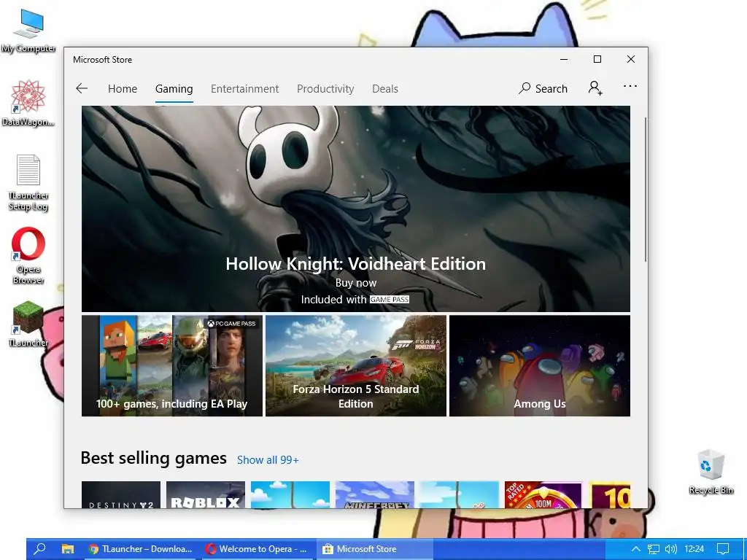Click the Microsoft Store taskbar button

click(374, 549)
